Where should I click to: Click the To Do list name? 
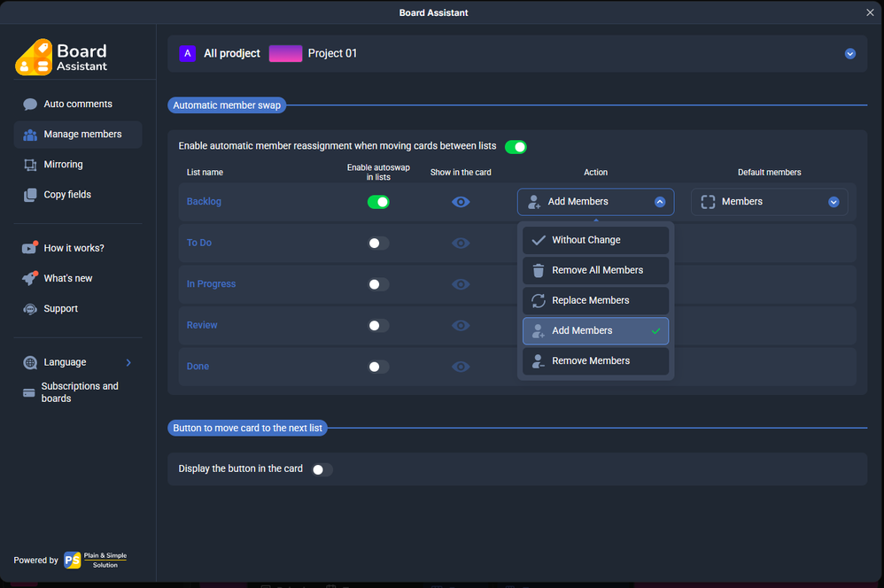pos(199,243)
